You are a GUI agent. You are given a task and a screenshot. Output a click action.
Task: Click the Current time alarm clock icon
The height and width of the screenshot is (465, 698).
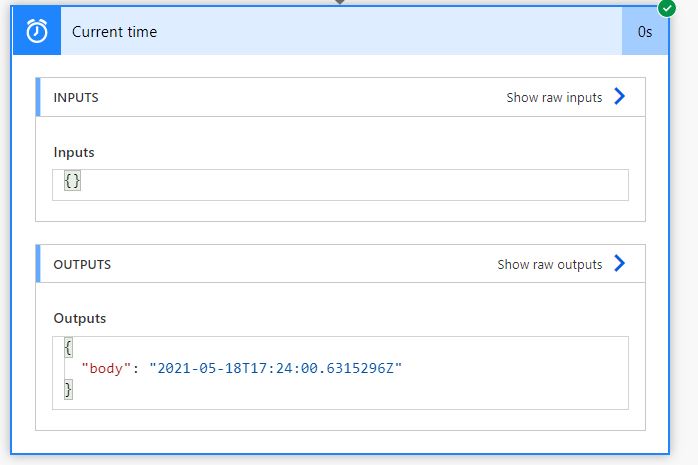(37, 31)
